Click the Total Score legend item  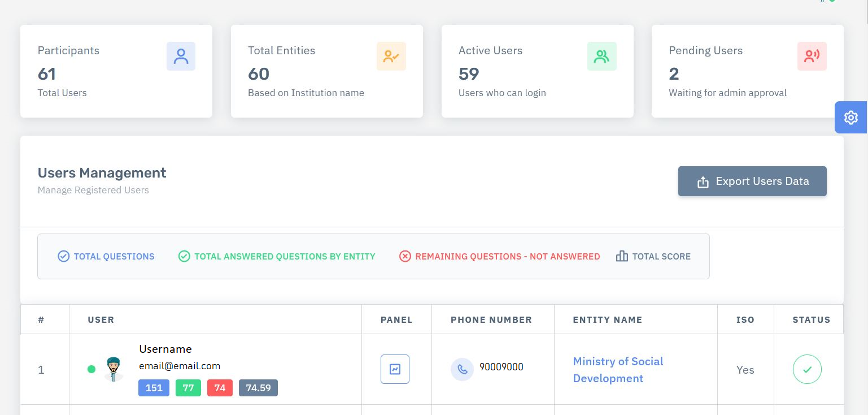click(653, 257)
